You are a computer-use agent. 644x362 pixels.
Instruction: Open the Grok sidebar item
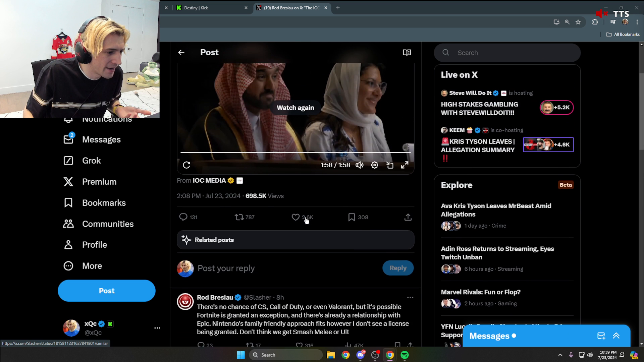pos(91,161)
